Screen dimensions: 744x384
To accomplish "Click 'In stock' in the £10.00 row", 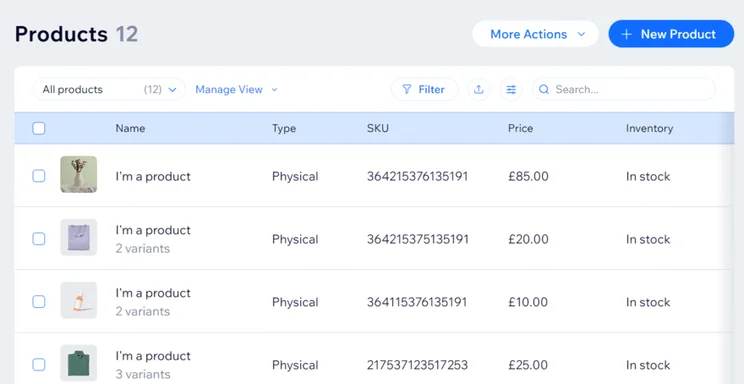I will (x=648, y=302).
